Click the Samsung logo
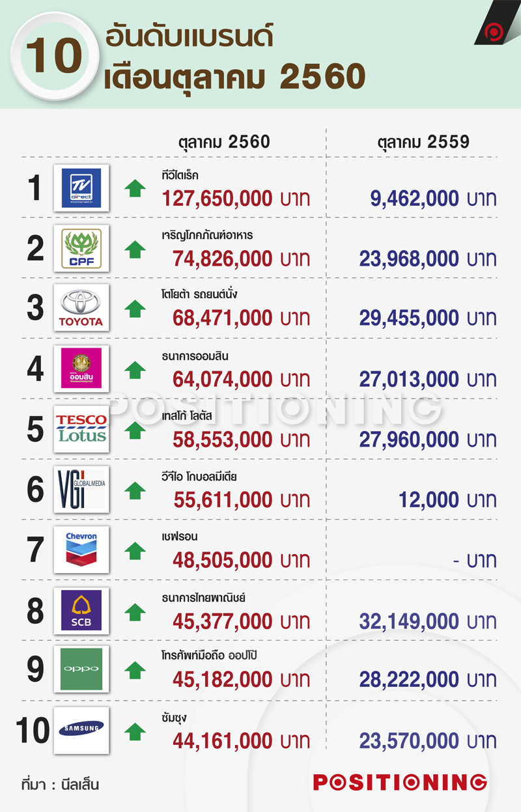This screenshot has height=812, width=521. [81, 730]
